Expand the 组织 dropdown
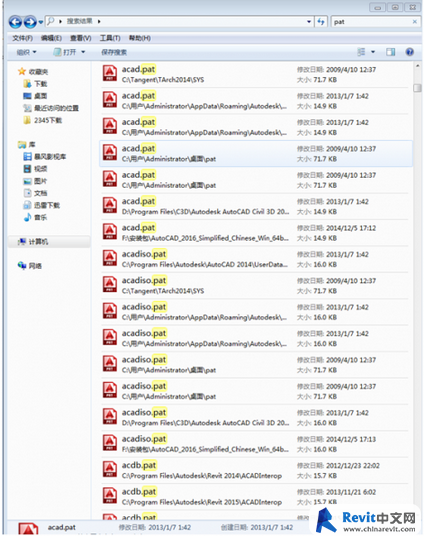 26,52
